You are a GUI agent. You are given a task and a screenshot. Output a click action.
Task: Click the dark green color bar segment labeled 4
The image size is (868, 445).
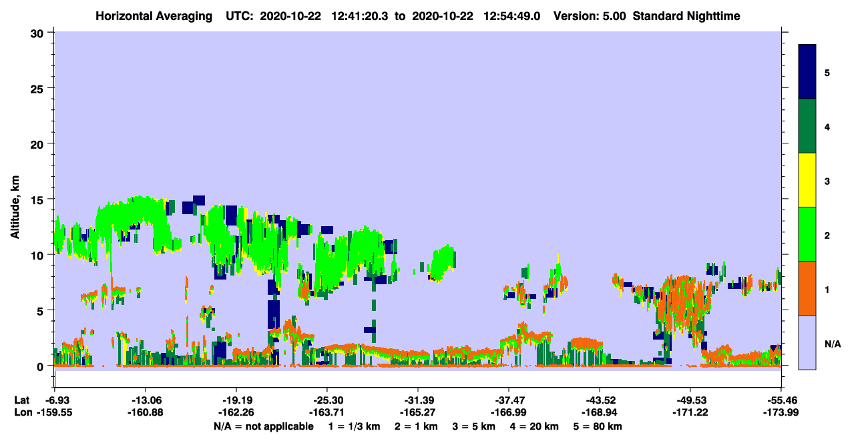tap(807, 126)
